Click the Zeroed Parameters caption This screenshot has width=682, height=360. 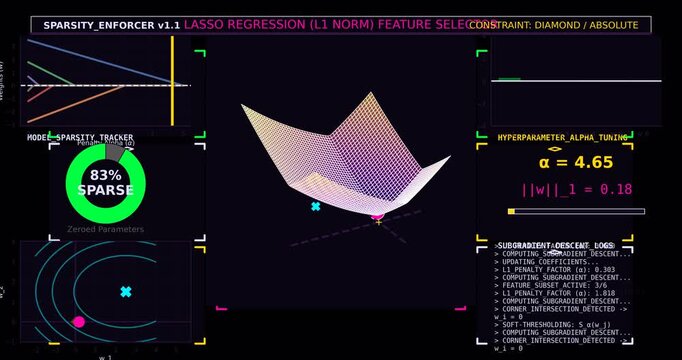pyautogui.click(x=105, y=229)
